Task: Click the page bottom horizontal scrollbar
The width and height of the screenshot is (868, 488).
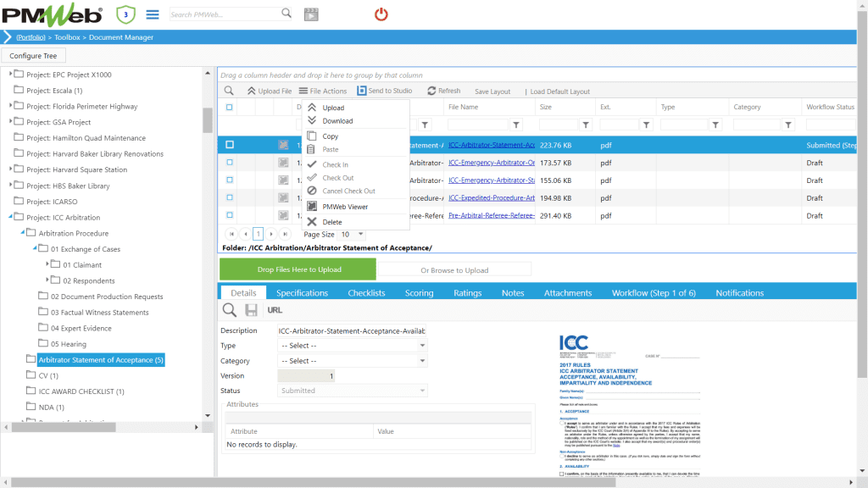Action: point(314,482)
